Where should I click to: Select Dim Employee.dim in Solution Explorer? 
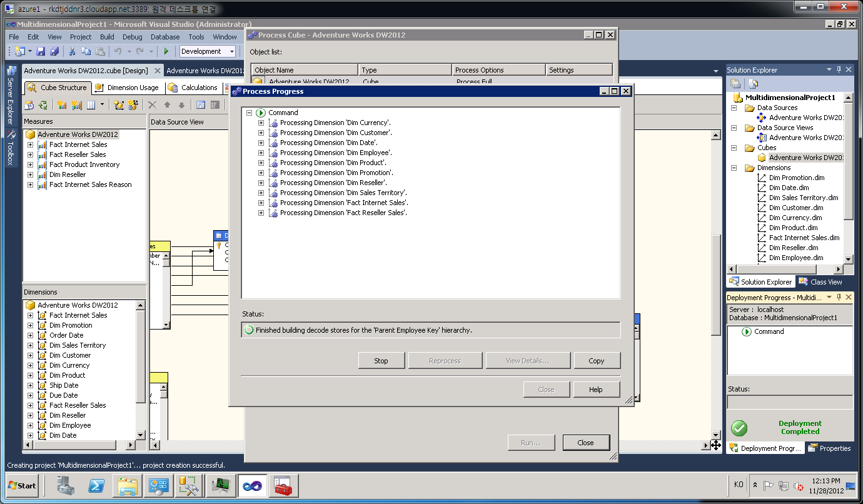coord(796,258)
